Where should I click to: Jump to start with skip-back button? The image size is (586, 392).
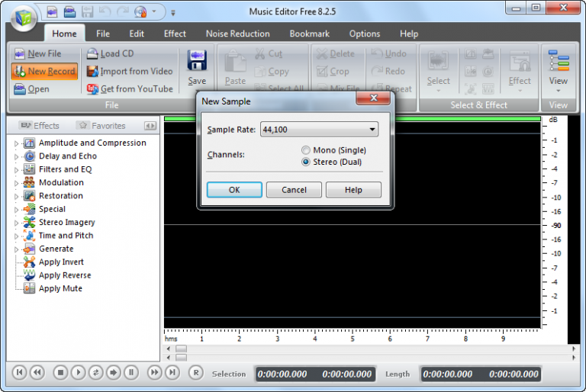[x=19, y=372]
